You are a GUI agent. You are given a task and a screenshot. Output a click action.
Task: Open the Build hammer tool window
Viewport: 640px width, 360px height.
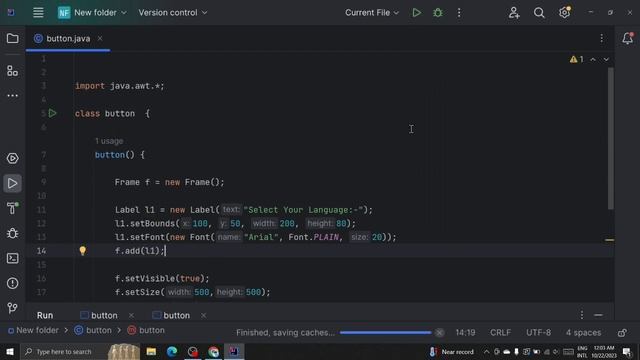pos(12,208)
